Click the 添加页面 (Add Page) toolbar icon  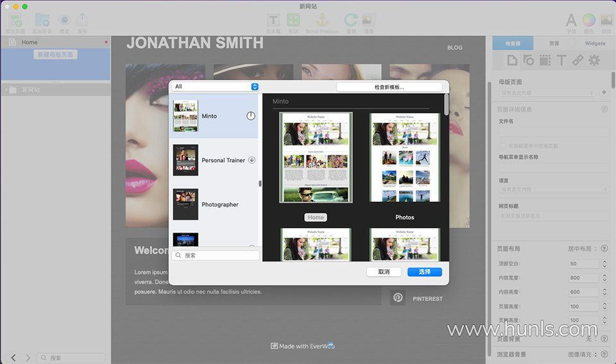15,21
